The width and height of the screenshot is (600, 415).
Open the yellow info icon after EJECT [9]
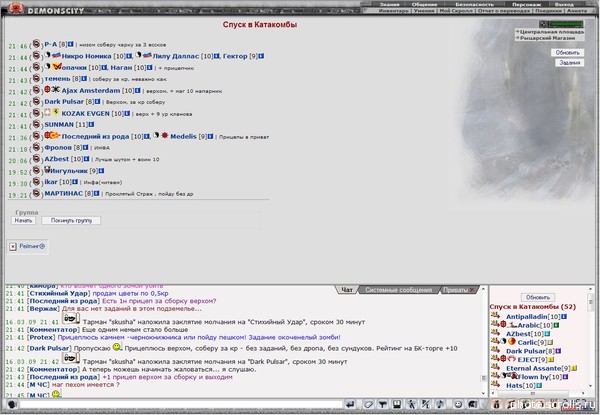tap(551, 360)
